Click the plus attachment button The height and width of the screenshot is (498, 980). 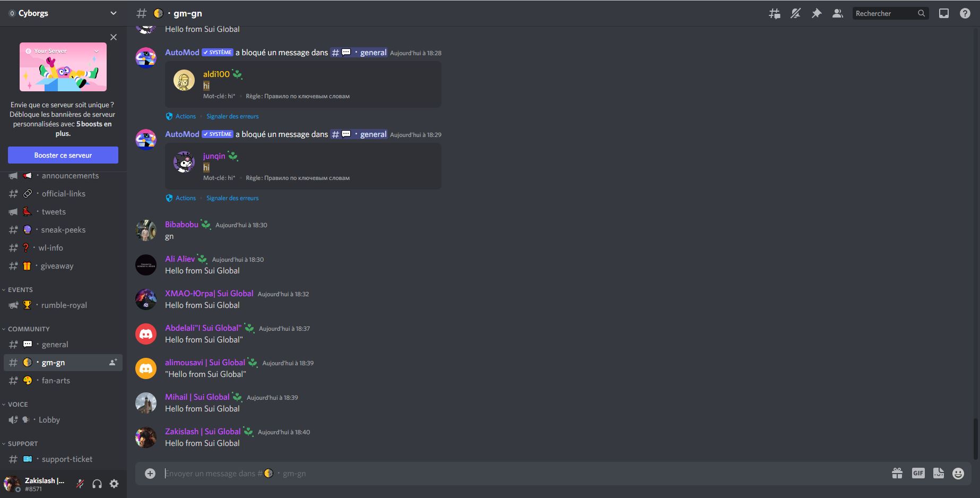point(150,473)
